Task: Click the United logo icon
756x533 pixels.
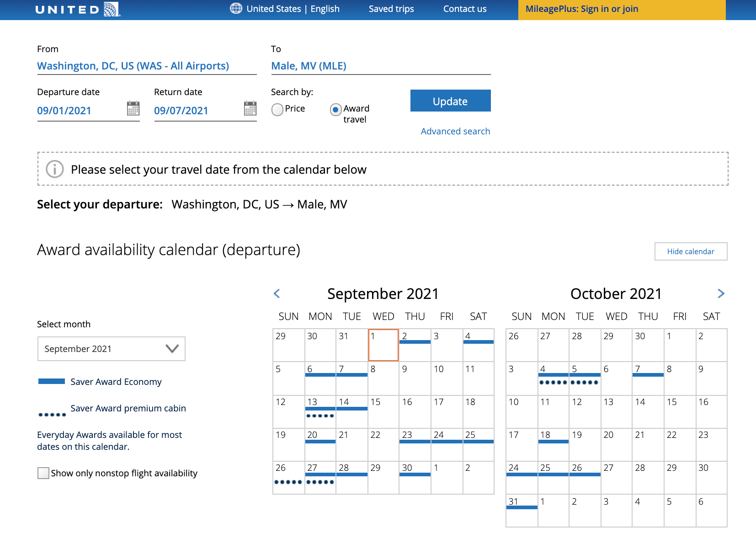Action: click(111, 9)
